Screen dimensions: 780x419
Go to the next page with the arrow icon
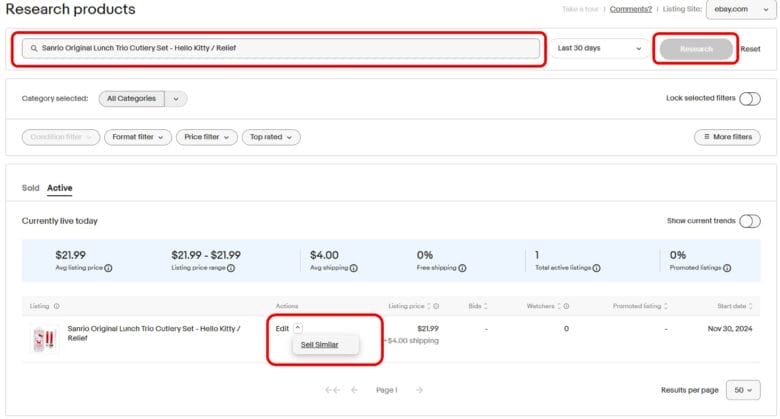pos(419,390)
